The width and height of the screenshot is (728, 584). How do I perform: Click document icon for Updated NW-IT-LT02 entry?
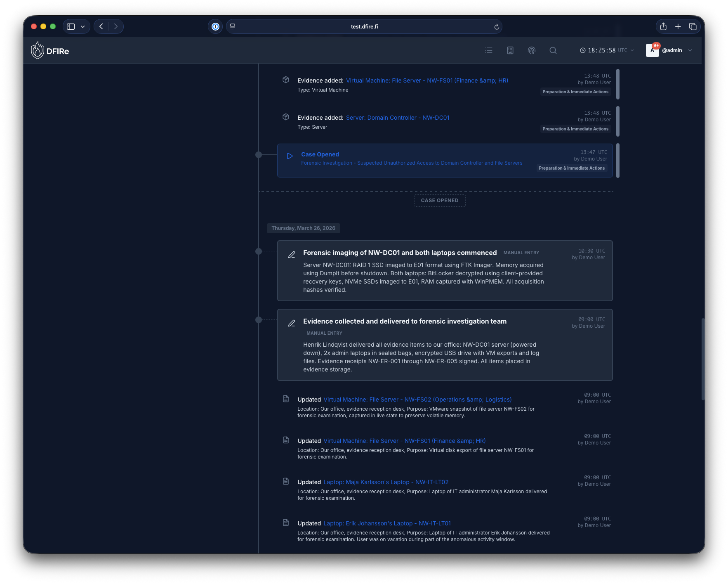[x=286, y=481]
